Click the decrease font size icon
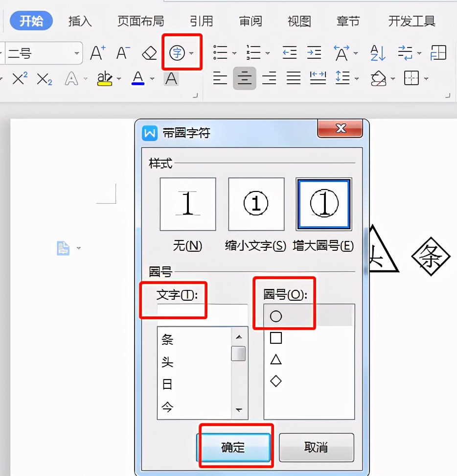The width and height of the screenshot is (457, 476). [x=123, y=53]
